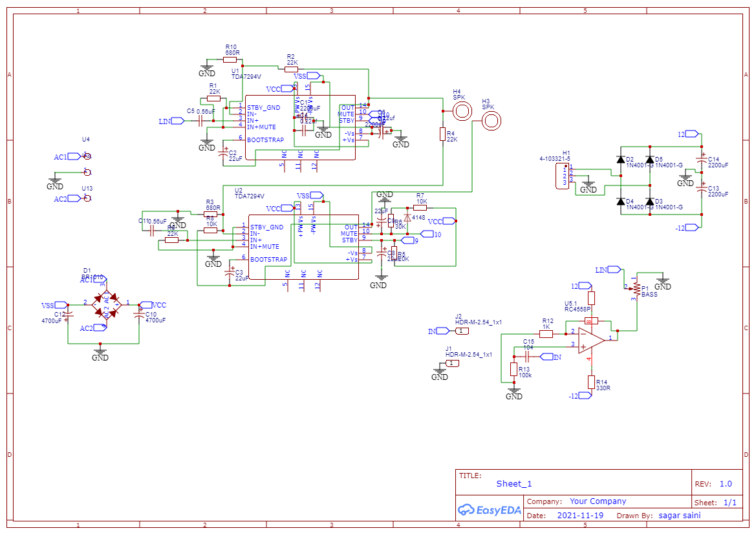Click the EasyEDA logo in title block
Image resolution: width=756 pixels, height=535 pixels.
(490, 510)
